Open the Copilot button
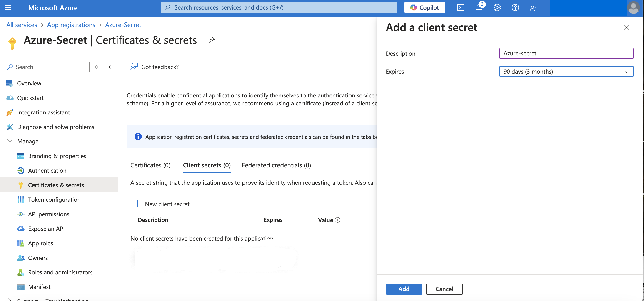The width and height of the screenshot is (644, 301). tap(424, 7)
